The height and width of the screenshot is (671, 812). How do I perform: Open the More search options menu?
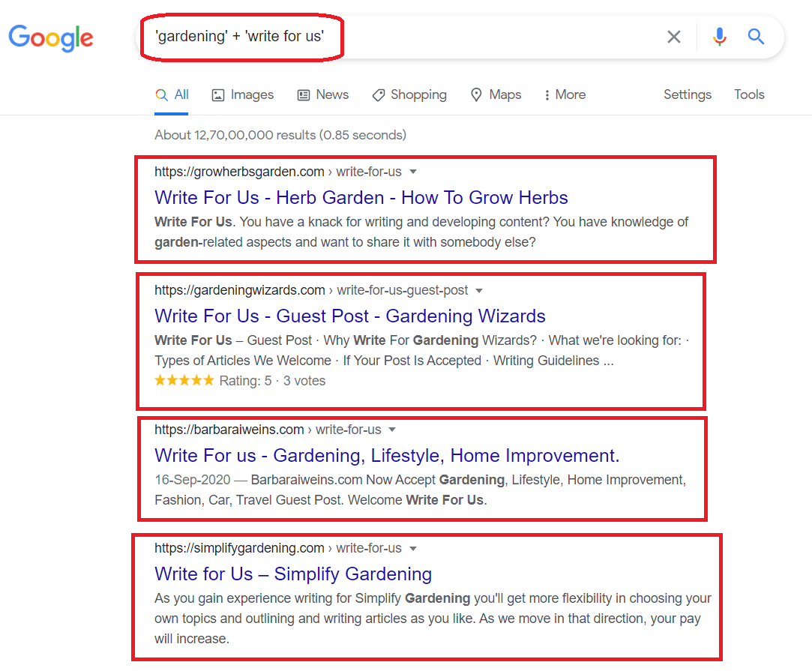(x=565, y=94)
